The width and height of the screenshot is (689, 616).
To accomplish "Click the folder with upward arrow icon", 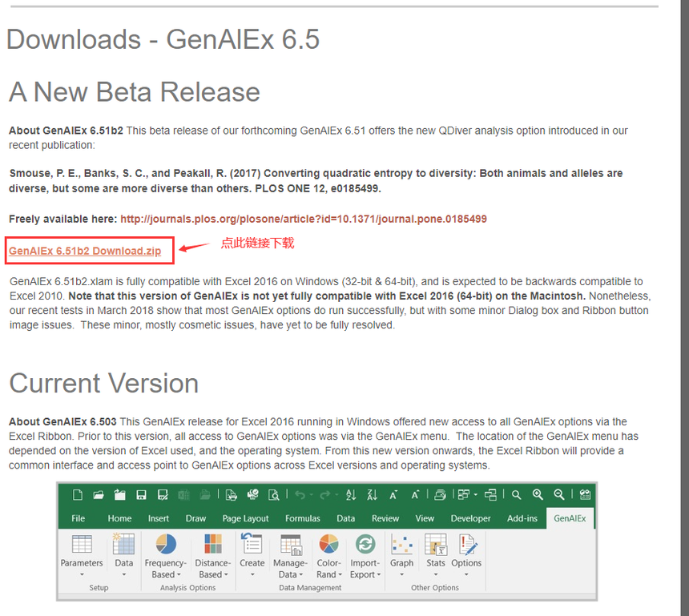I will click(119, 495).
